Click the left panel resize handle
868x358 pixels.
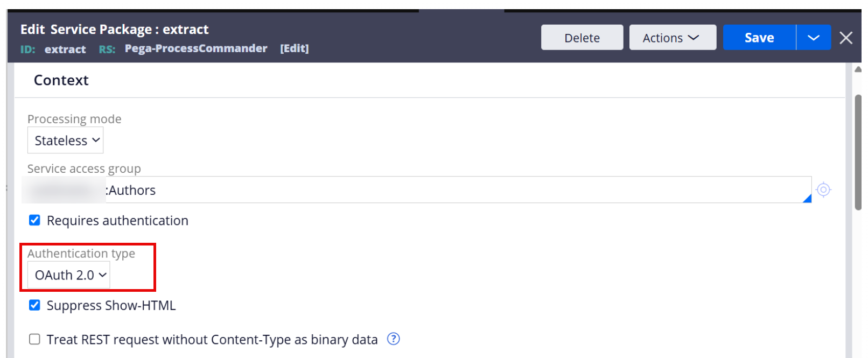point(6,188)
